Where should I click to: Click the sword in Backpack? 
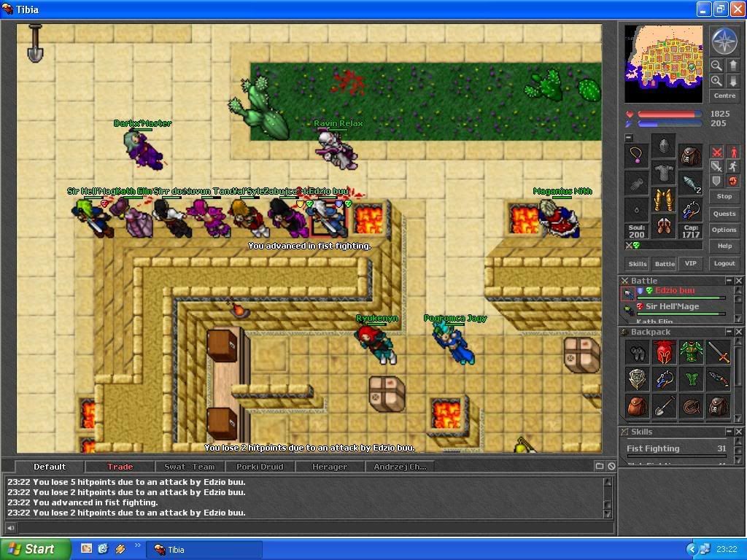(x=719, y=352)
